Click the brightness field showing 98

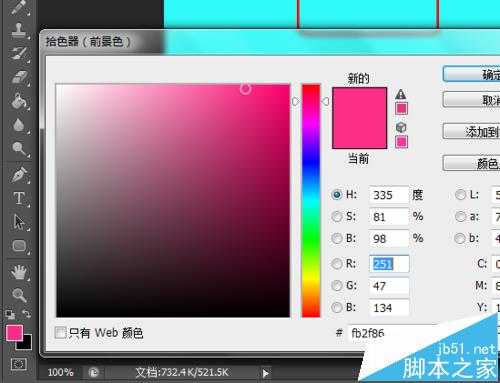(389, 239)
